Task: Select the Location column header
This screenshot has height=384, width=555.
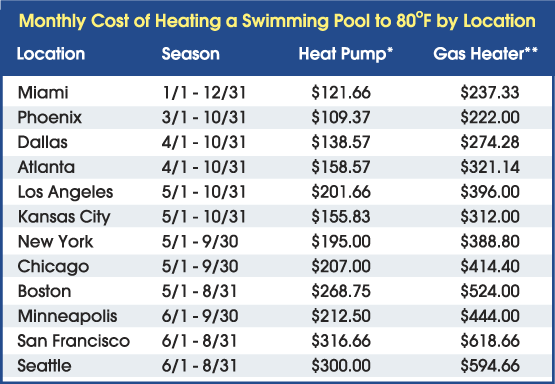Action: pos(51,54)
